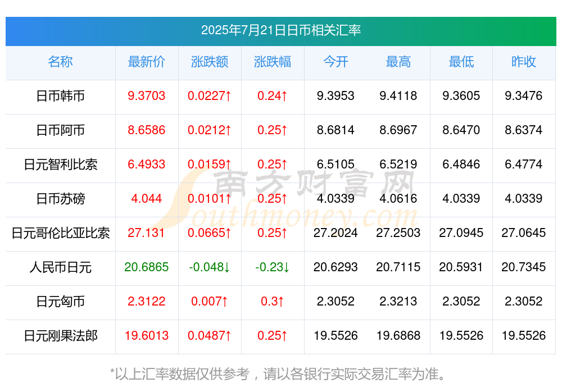Click previous close 9.3476
The height and width of the screenshot is (392, 562).
point(524,95)
